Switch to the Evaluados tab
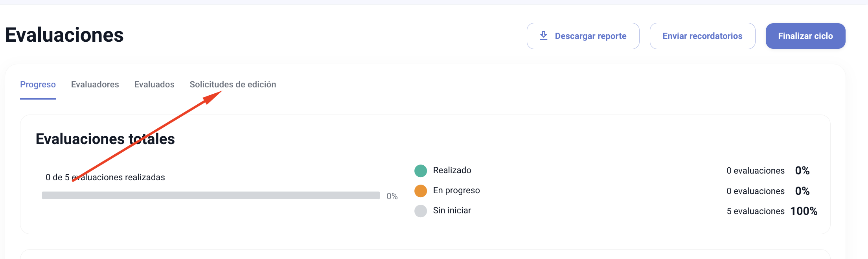This screenshot has height=259, width=868. pyautogui.click(x=154, y=85)
